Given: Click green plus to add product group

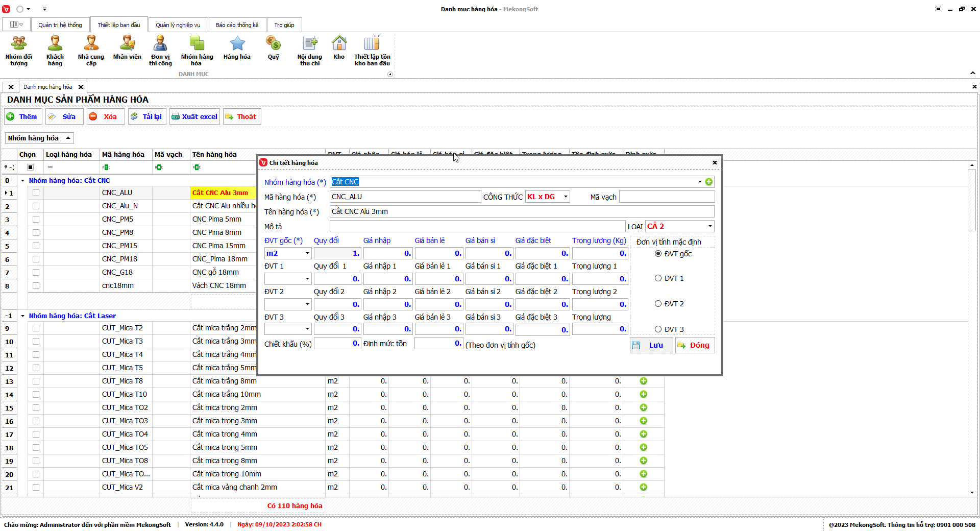Looking at the screenshot, I should 709,182.
